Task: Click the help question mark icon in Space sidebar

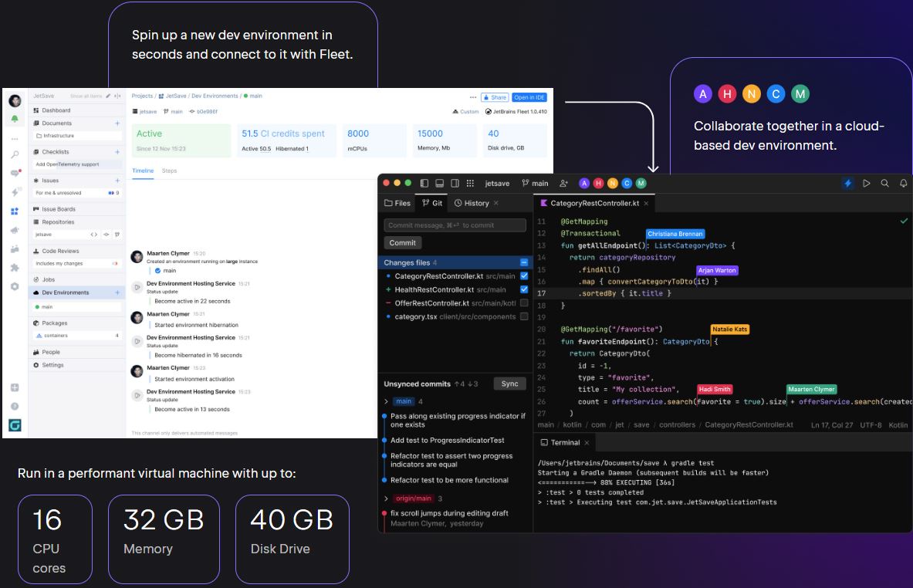Action: pyautogui.click(x=15, y=407)
